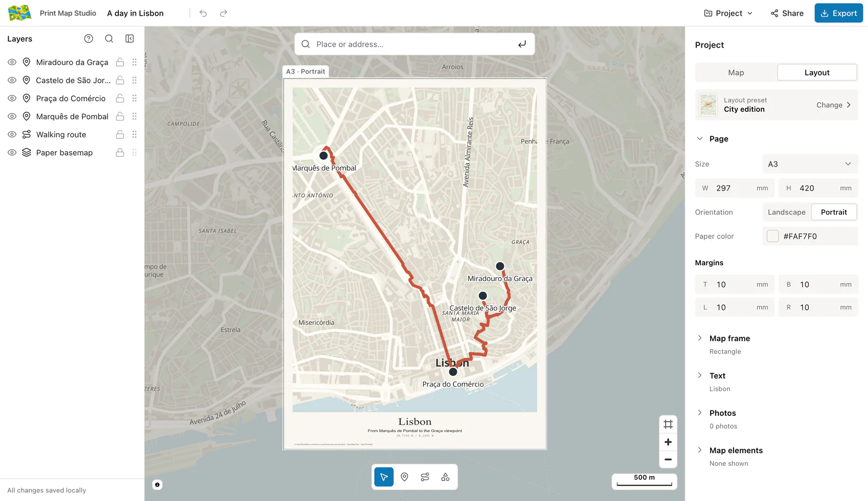Click the redo arrow icon
The image size is (868, 501).
coord(224,13)
